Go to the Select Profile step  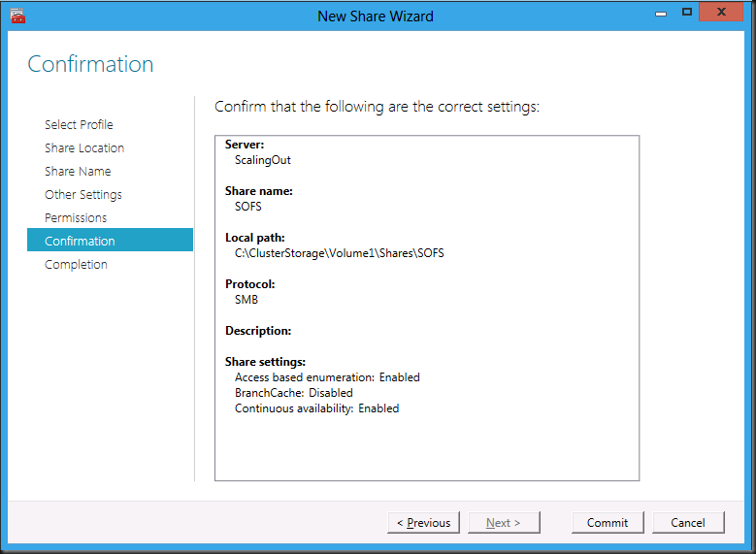click(x=79, y=124)
